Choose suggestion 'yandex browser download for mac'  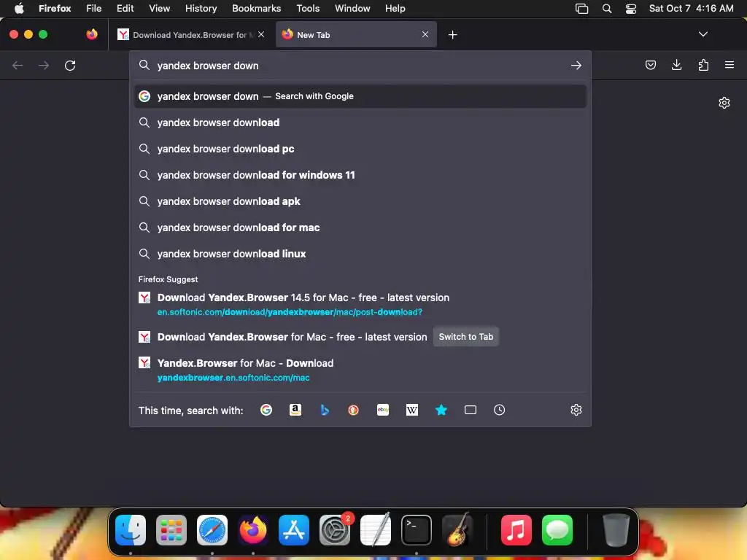coord(360,227)
